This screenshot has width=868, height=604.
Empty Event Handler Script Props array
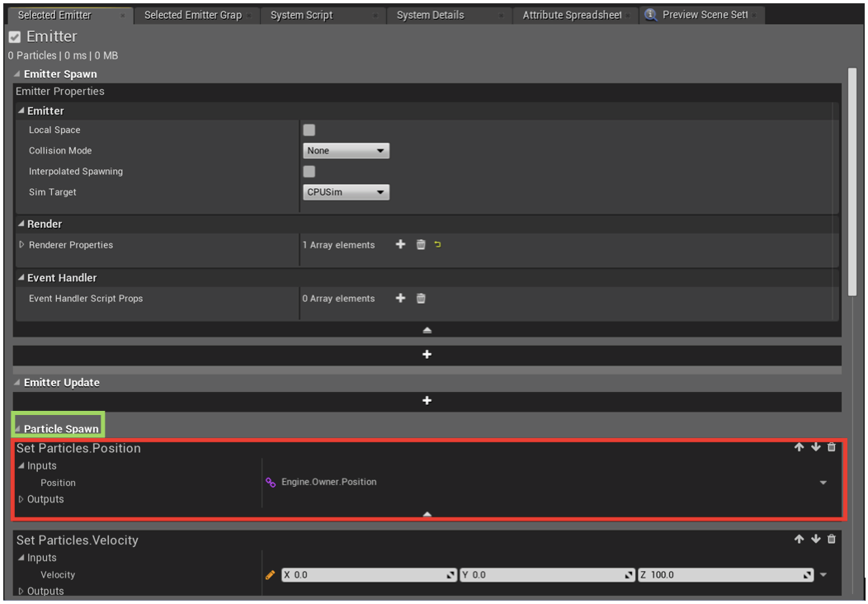421,299
